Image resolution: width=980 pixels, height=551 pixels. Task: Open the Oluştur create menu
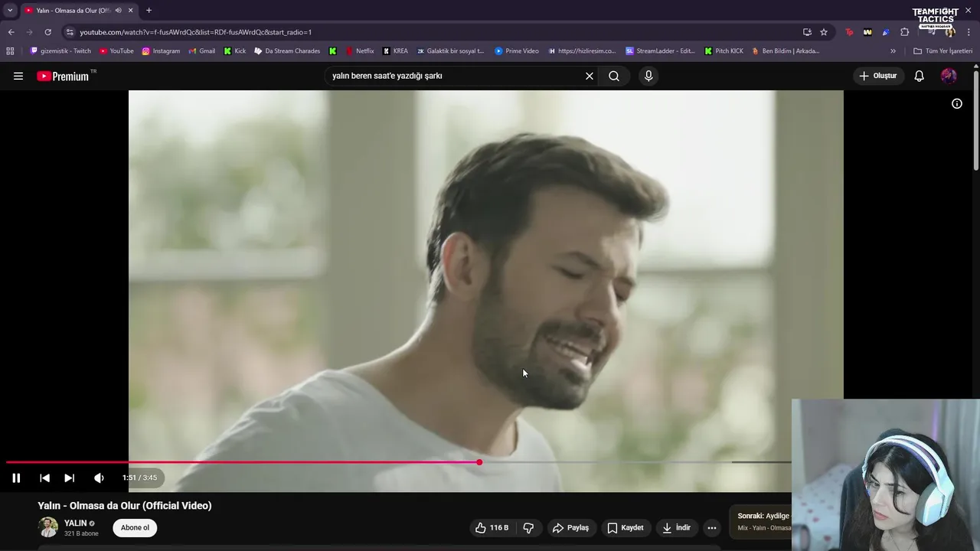tap(877, 76)
